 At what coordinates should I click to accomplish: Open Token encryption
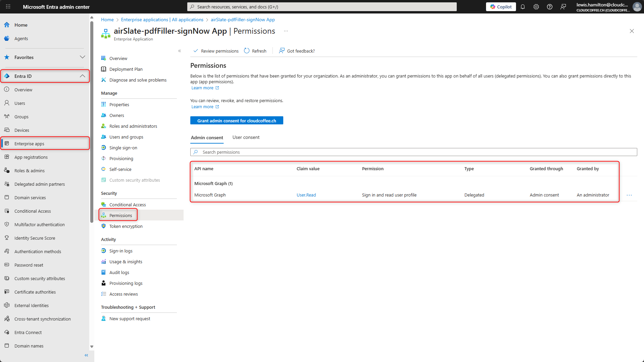pos(126,226)
